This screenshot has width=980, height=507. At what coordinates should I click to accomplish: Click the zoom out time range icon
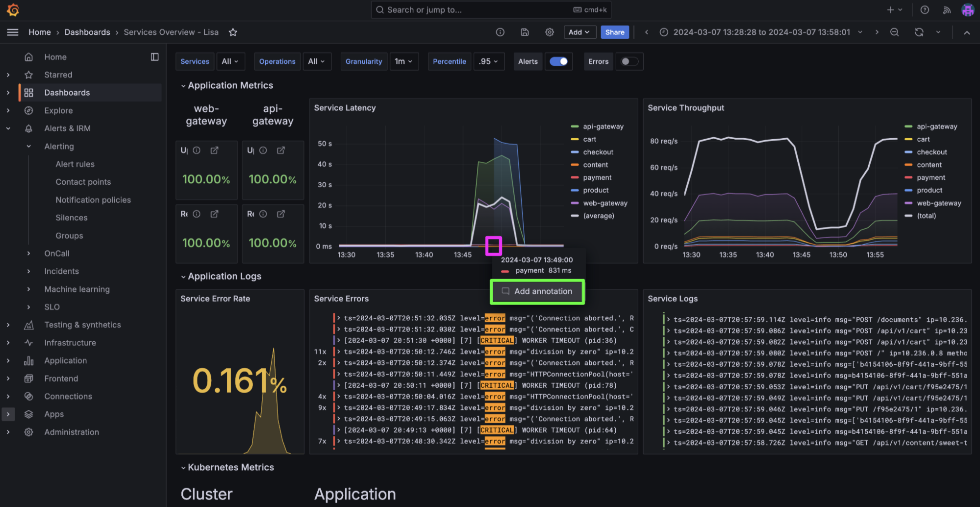[x=894, y=32]
